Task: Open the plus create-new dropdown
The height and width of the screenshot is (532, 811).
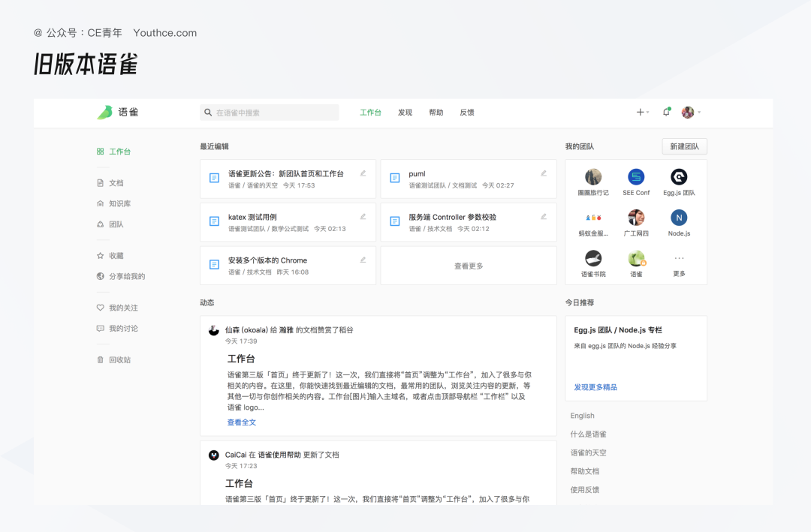Action: 642,113
